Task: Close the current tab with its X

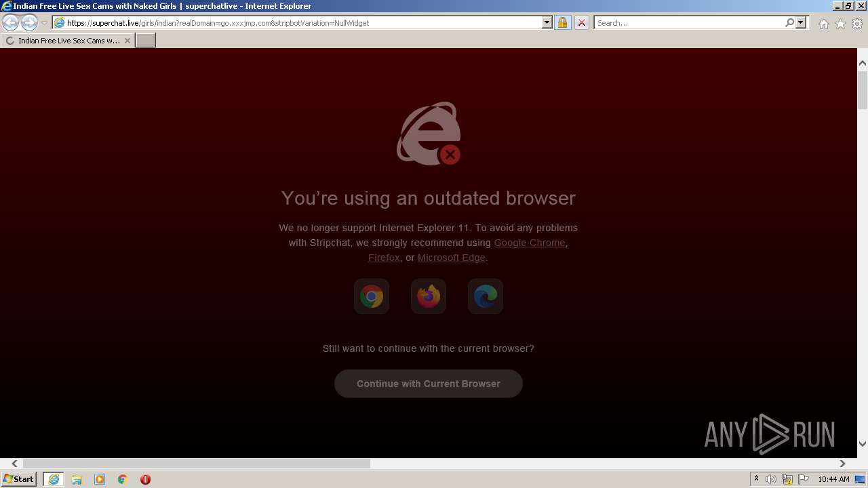Action: click(x=127, y=41)
